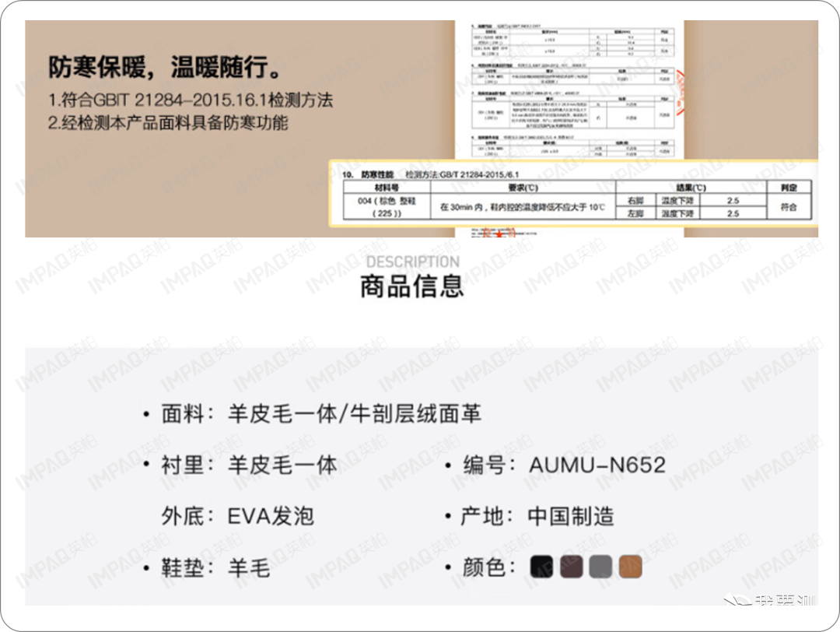Click 衬里: 羊皮毛一体
Screen dimensions: 840x632
pyautogui.click(x=249, y=465)
